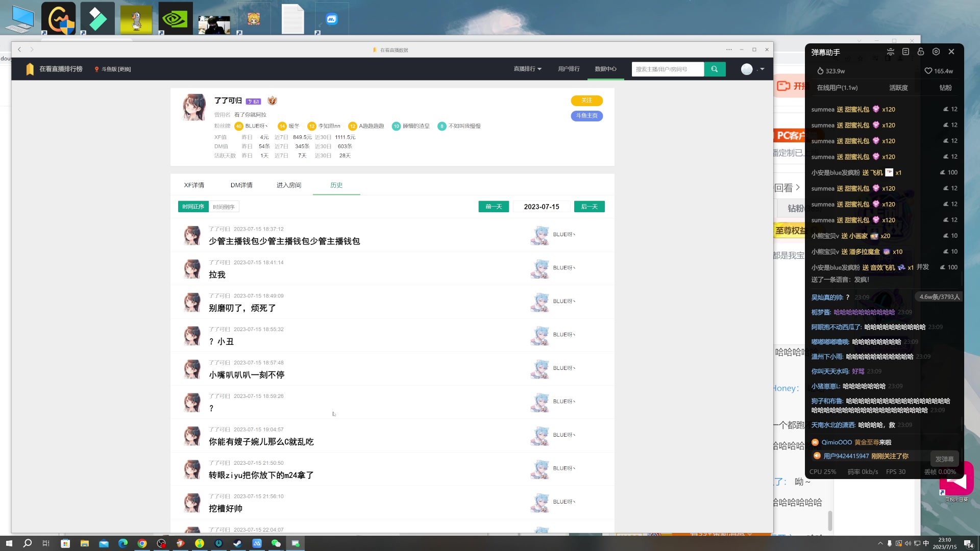The width and height of the screenshot is (980, 551).
Task: Click the yellow 关注 follow button
Action: click(586, 101)
